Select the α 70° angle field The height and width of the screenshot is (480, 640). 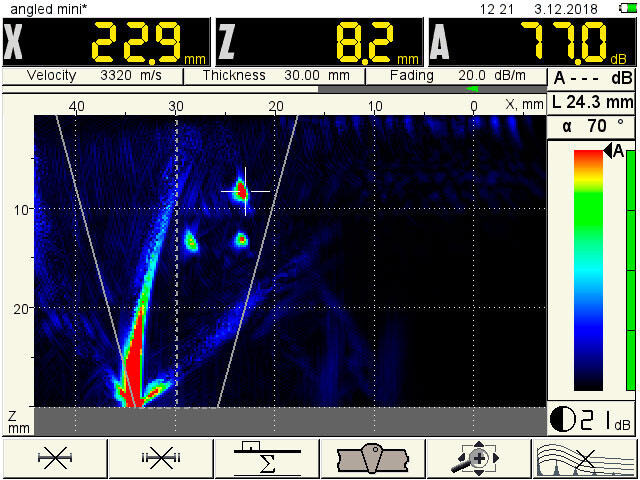(x=592, y=127)
